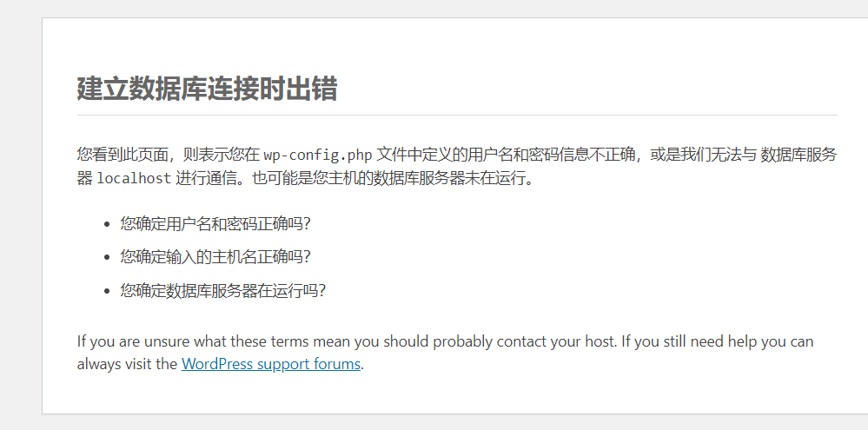Click the bullet dot before 您确定数据库服务器在运行吗
Screen dimensions: 868x430
pyautogui.click(x=108, y=290)
